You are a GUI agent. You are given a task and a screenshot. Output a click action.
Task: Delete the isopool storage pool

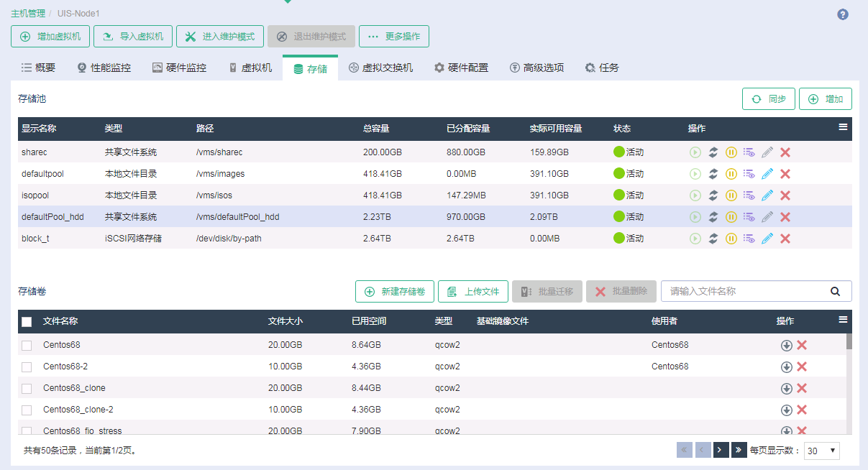click(785, 195)
